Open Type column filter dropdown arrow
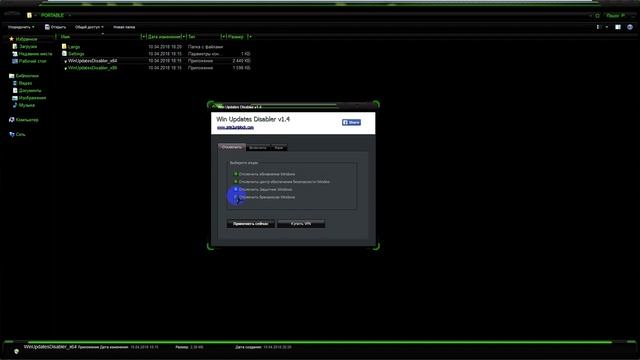The image size is (640, 360). pyautogui.click(x=223, y=37)
